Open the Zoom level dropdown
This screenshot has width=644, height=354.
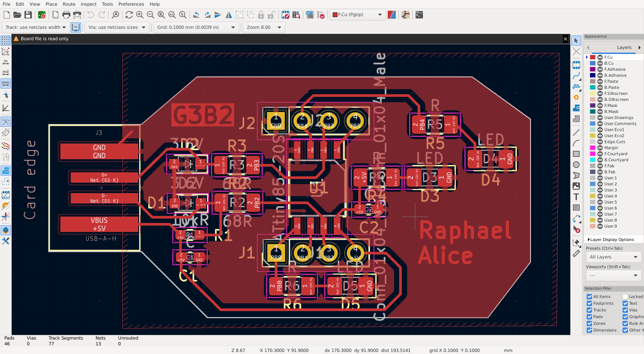(x=264, y=27)
